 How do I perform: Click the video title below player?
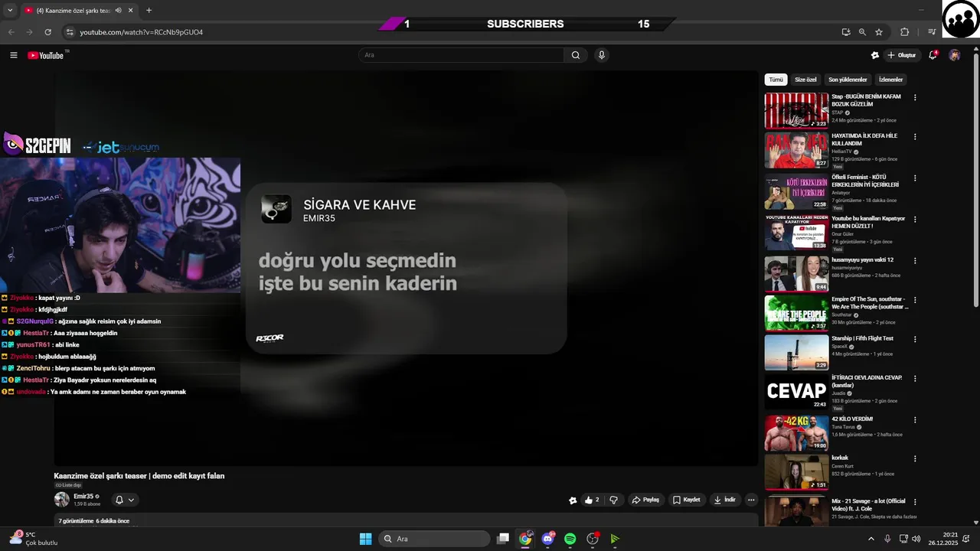click(139, 476)
